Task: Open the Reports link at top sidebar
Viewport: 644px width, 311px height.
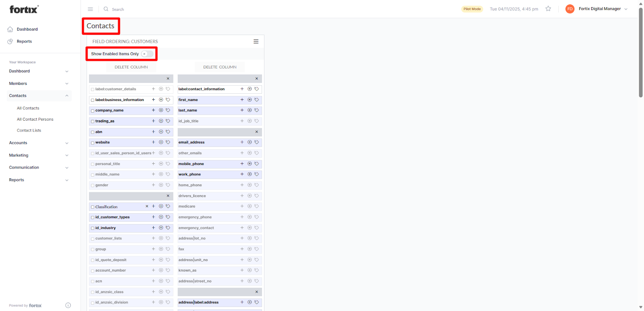Action: 24,41
